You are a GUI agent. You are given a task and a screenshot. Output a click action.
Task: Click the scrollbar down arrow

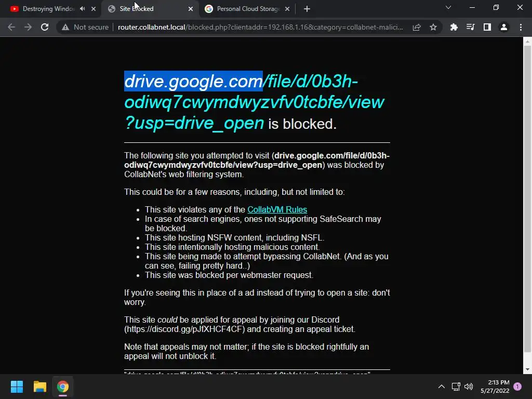pyautogui.click(x=527, y=369)
